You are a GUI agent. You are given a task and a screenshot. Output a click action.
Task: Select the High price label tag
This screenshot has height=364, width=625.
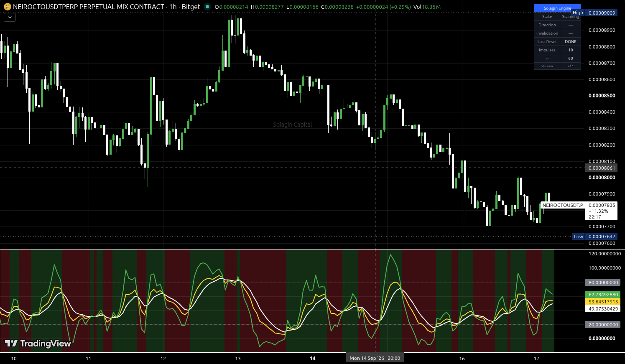(x=578, y=13)
